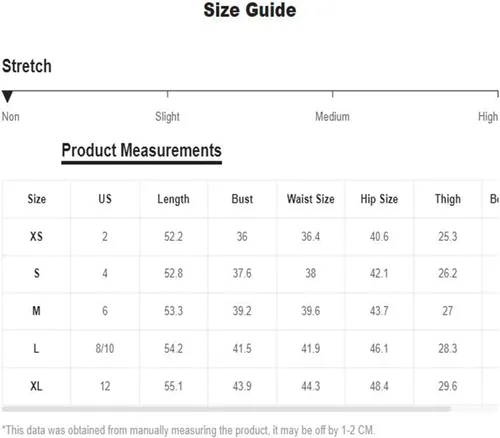
Task: Select the Waist Size column header
Action: click(x=311, y=199)
